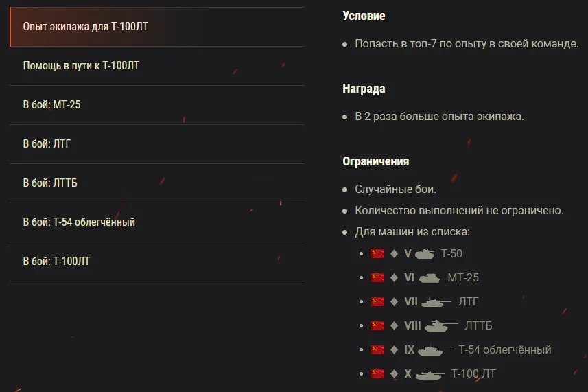Viewport: 588px width, 392px height.
Task: Click the Т-100 ЛТ tank silhouette icon
Action: [x=430, y=373]
